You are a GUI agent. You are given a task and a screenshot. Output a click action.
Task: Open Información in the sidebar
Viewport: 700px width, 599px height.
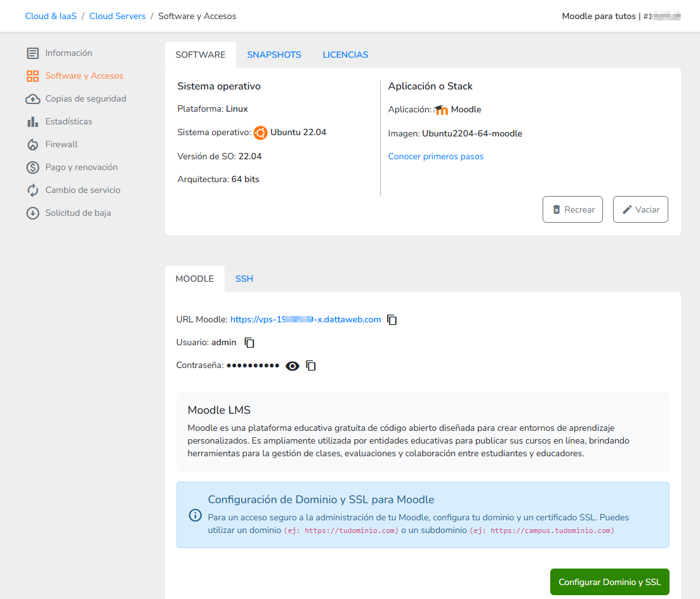tap(69, 53)
